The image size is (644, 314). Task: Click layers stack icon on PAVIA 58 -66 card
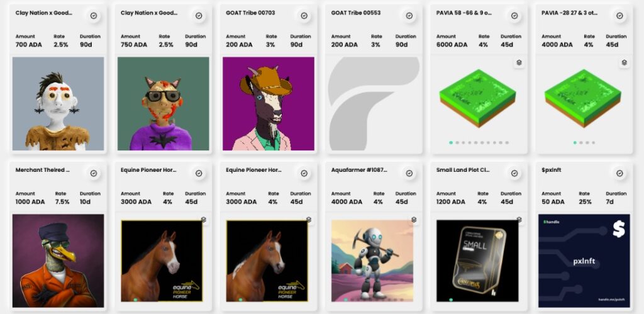click(519, 62)
